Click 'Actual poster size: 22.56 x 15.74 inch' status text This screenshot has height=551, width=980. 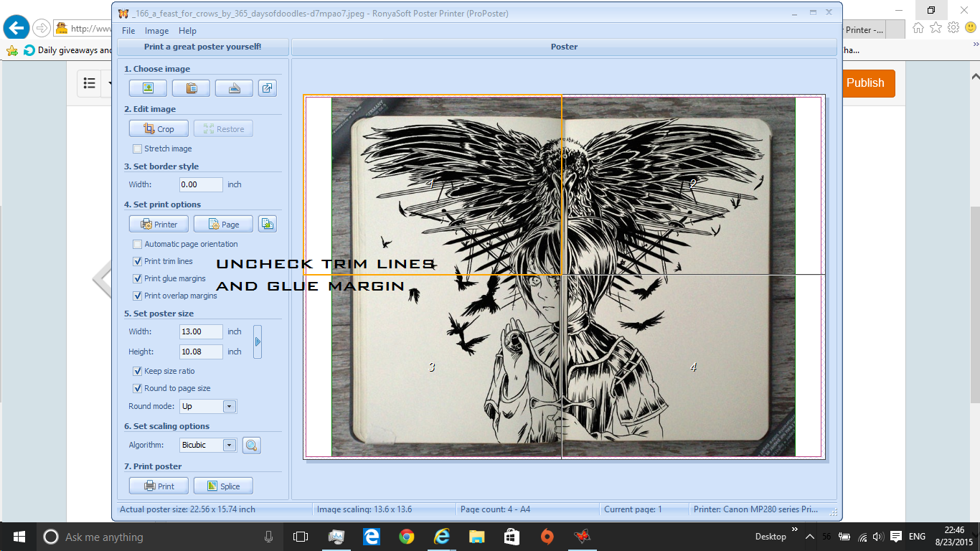187,509
